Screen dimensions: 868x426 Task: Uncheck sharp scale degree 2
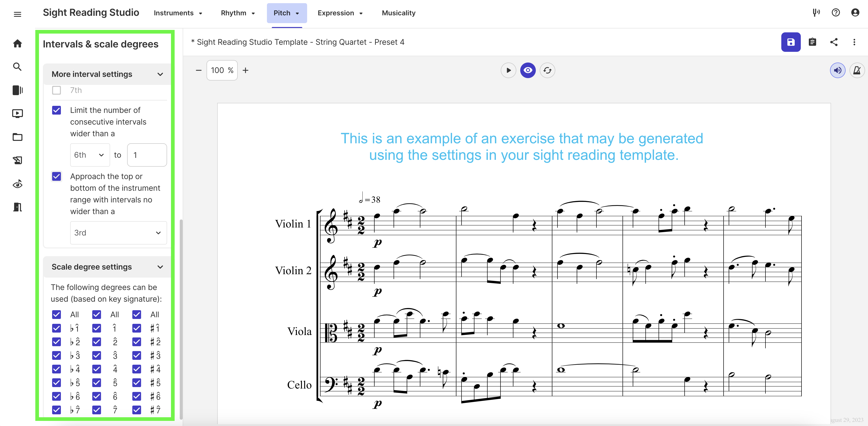click(x=137, y=342)
